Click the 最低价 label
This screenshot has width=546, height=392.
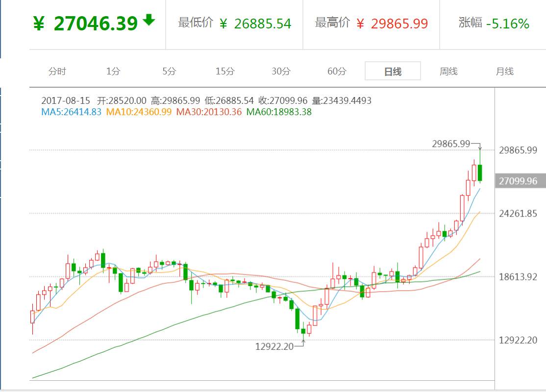coord(196,22)
